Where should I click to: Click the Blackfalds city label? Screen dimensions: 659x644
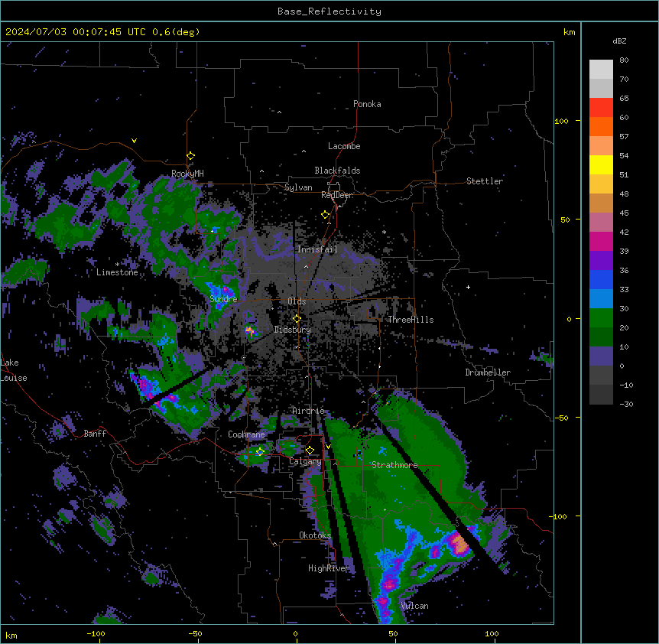tap(337, 171)
